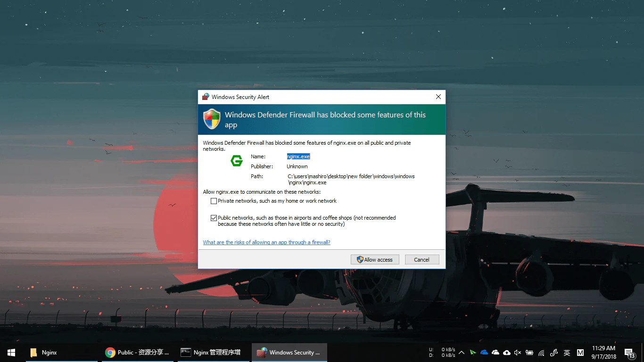Viewport: 644px width, 362px height.
Task: Switch to the Chrome Public window
Action: coord(137,353)
